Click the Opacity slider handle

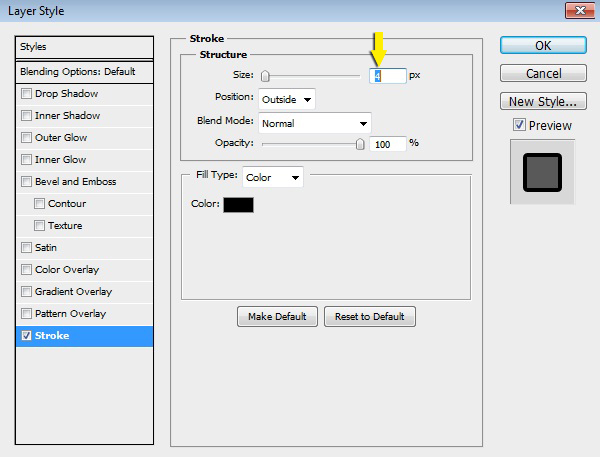pyautogui.click(x=360, y=144)
